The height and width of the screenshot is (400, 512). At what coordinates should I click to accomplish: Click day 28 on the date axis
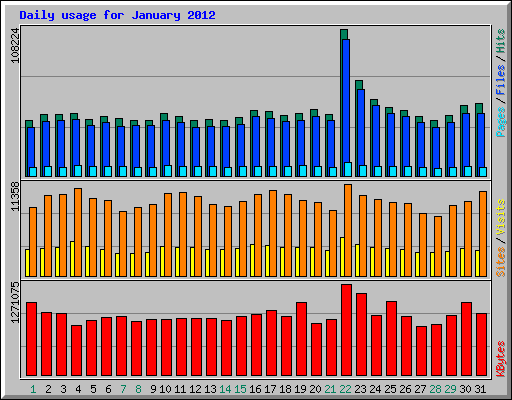435,389
